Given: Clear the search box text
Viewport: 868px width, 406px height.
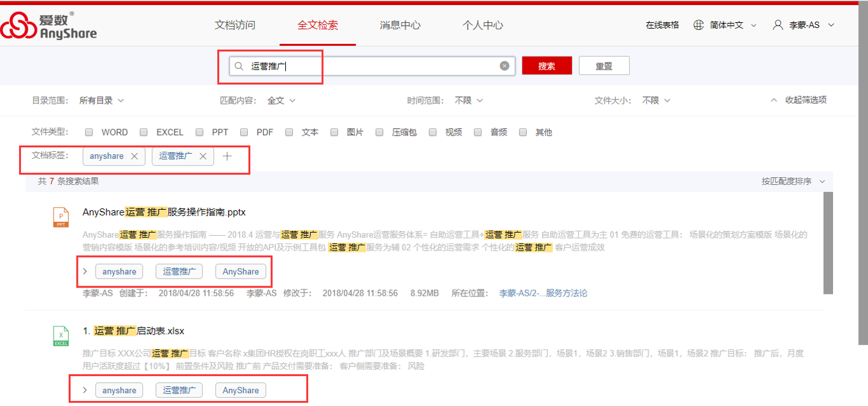Looking at the screenshot, I should (x=504, y=66).
